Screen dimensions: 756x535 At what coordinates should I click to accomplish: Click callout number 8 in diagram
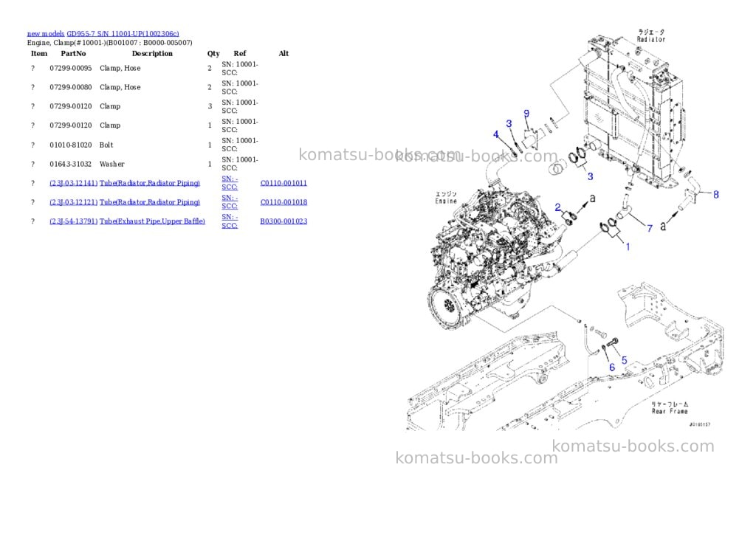716,194
